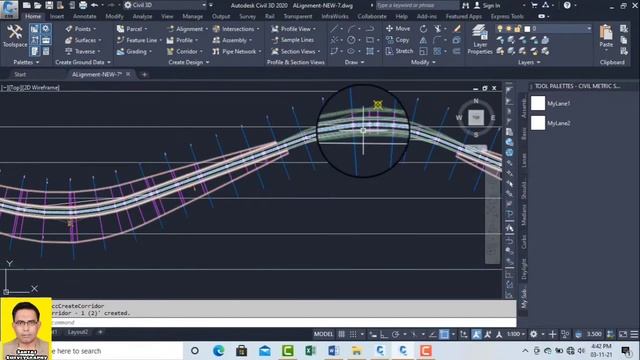Open the Analyze ribbon tab
The width and height of the screenshot is (640, 360).
pos(142,16)
